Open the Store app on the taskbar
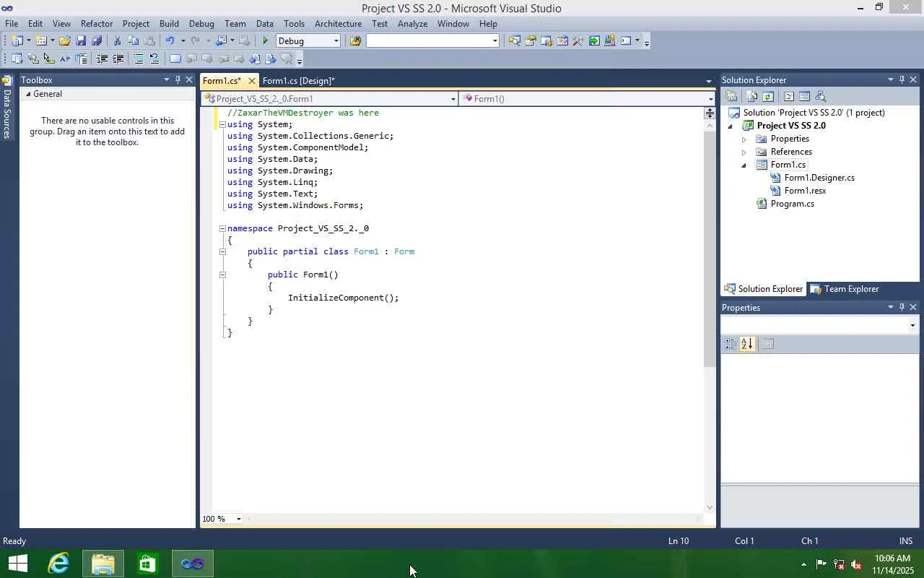 pyautogui.click(x=148, y=564)
